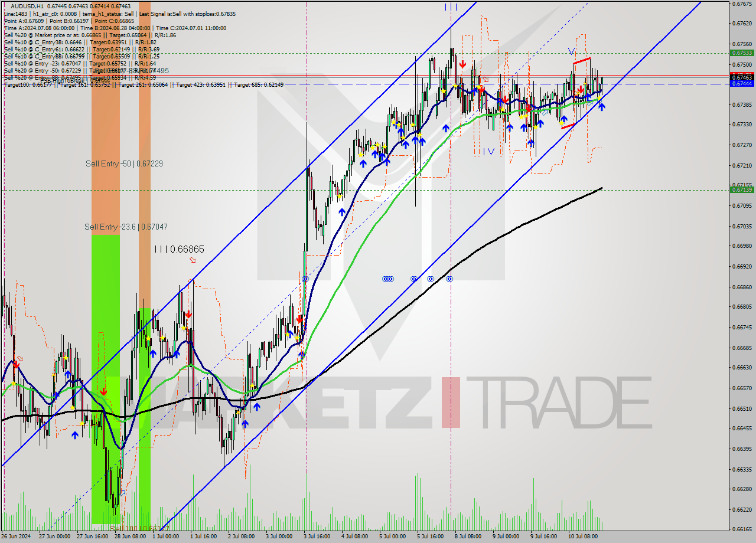Viewport: 756px width, 543px height.
Task: Click the 0.66685 price axis label
Action: point(742,348)
